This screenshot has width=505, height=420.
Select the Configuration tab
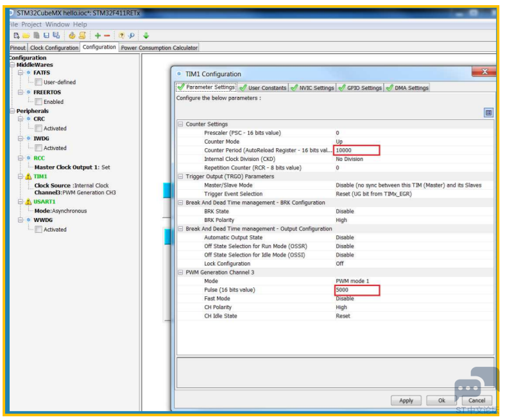coord(99,47)
